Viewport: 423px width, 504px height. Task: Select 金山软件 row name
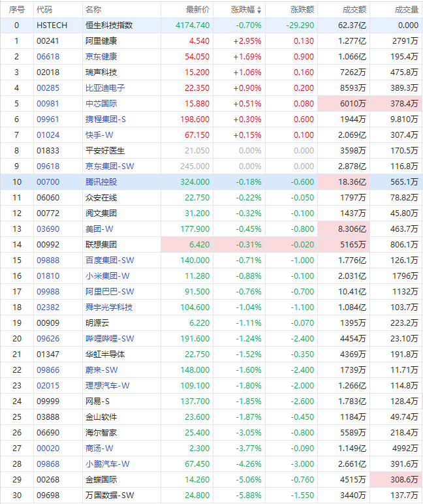point(101,417)
